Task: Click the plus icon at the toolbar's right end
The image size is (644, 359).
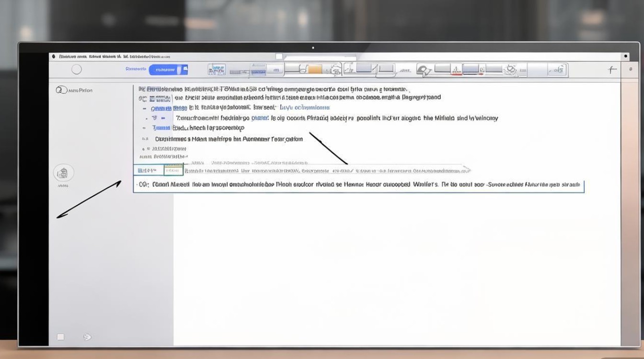Action: (x=612, y=70)
